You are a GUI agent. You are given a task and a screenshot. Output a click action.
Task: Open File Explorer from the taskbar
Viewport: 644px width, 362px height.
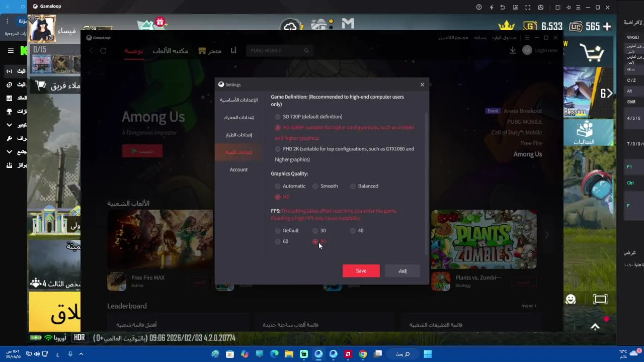click(289, 354)
